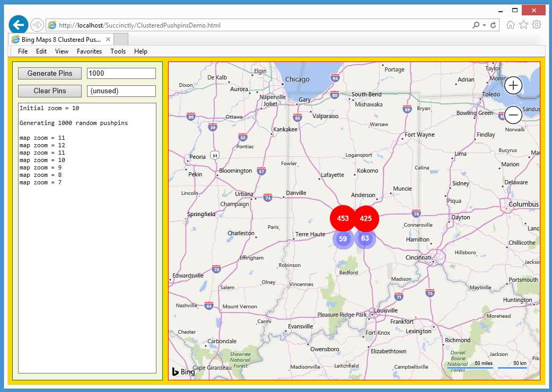
Task: Click the (unused) text field
Action: [x=121, y=91]
